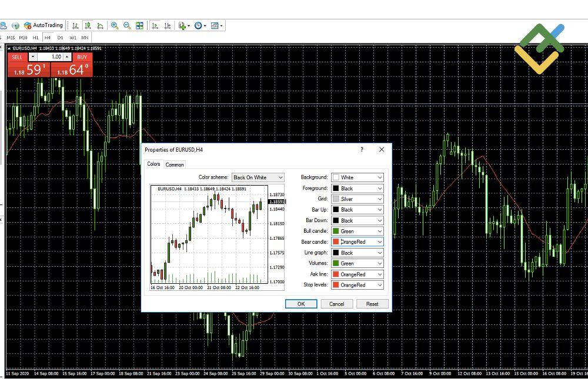Enable auto scroll on the chart
The width and height of the screenshot is (588, 379).
point(155,25)
